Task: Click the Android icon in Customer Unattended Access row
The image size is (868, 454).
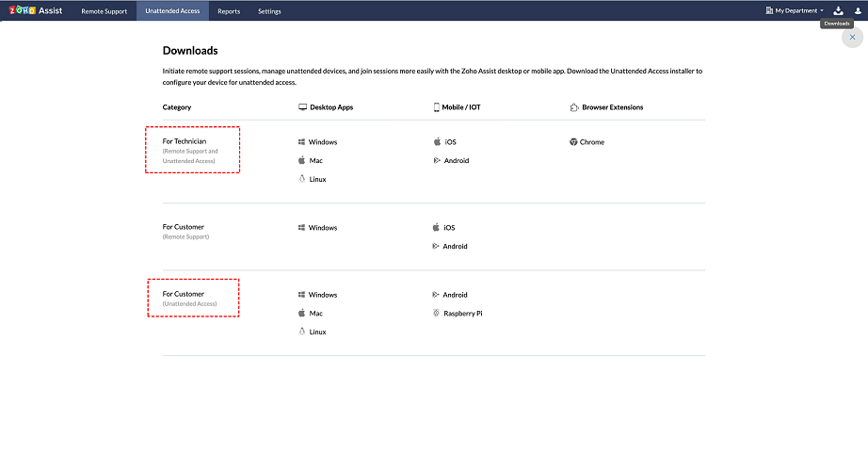Action: [436, 295]
